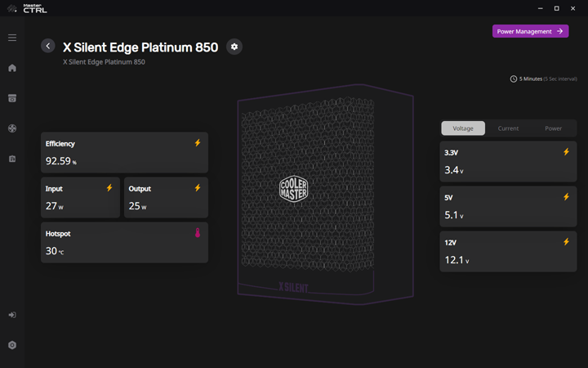The width and height of the screenshot is (588, 368).
Task: Go to the Home page icon
Action: (x=12, y=68)
